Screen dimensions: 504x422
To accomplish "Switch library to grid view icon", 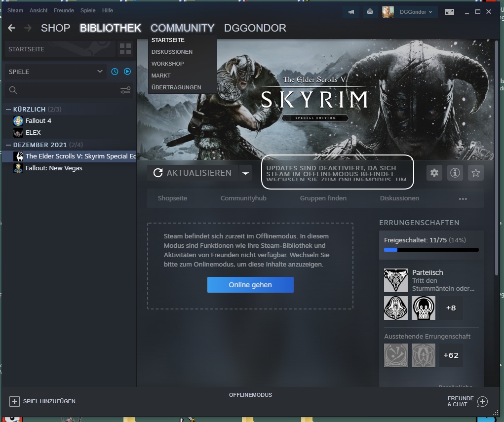I will tap(125, 49).
